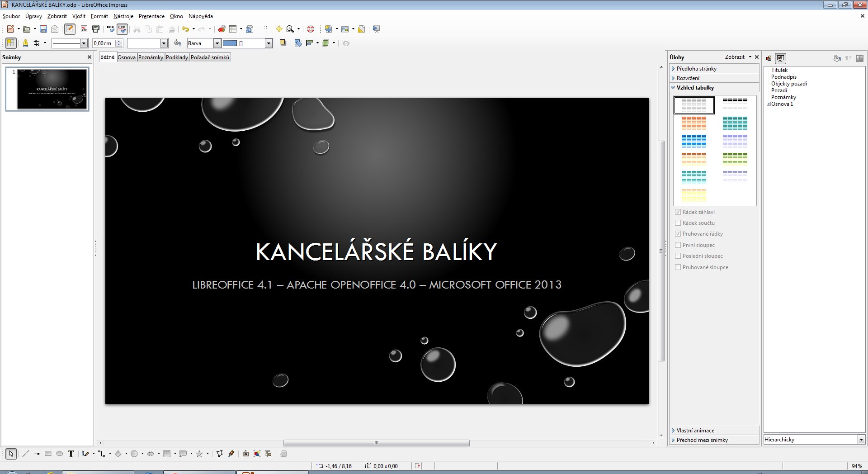The width and height of the screenshot is (868, 474).
Task: Click the Spelling check ABC icon
Action: pyautogui.click(x=111, y=29)
